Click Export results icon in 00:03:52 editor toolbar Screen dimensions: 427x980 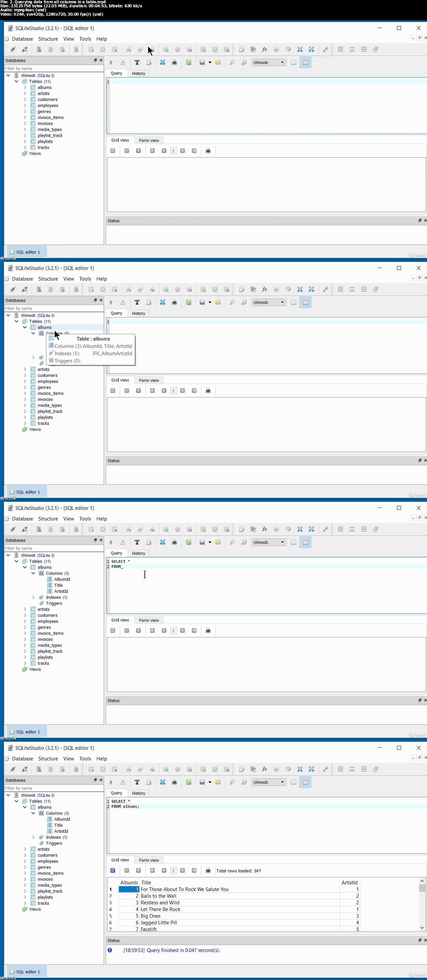(x=163, y=782)
